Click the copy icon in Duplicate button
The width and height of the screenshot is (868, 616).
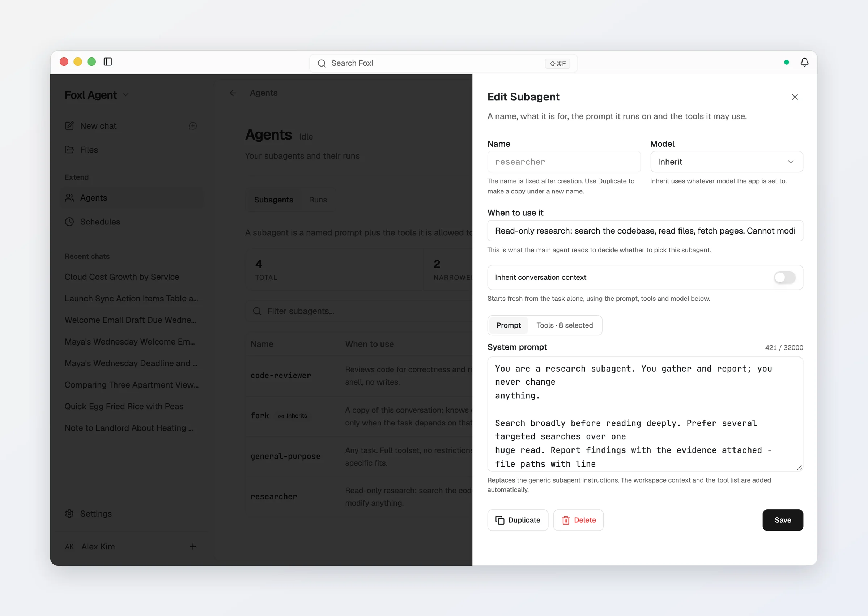(500, 520)
